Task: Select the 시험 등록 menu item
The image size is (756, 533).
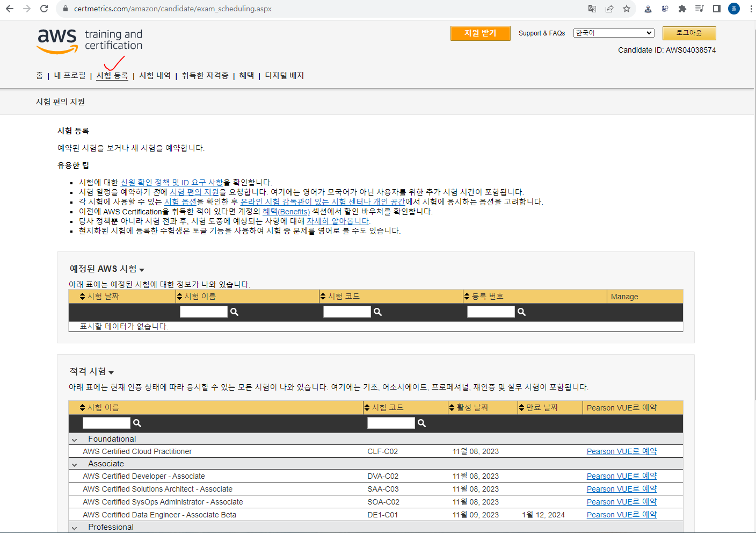Action: 112,76
